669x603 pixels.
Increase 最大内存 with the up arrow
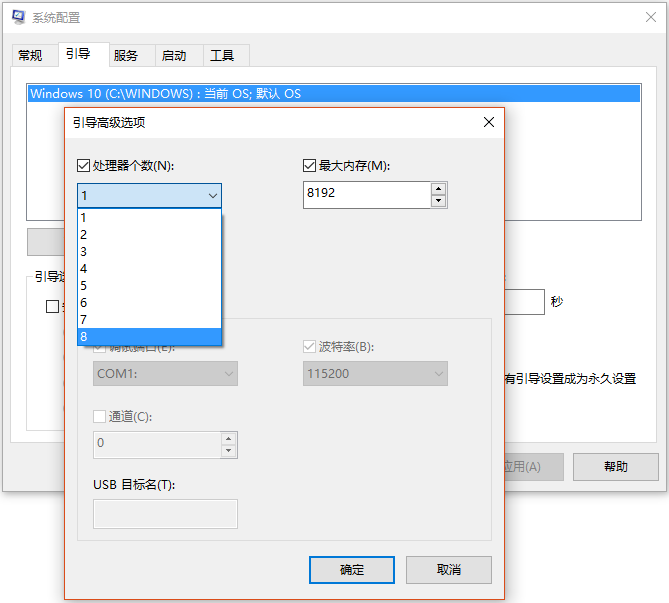[438, 188]
